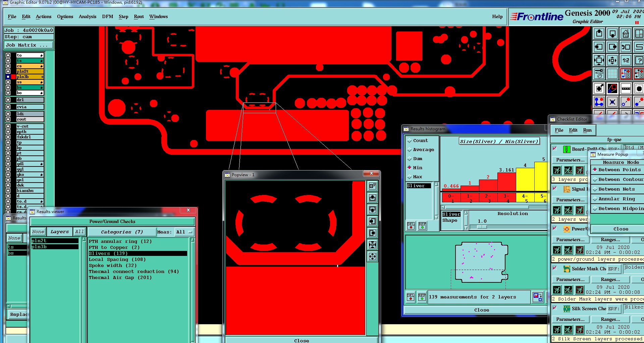Click Parameters... under Signal layer check

coord(570,200)
